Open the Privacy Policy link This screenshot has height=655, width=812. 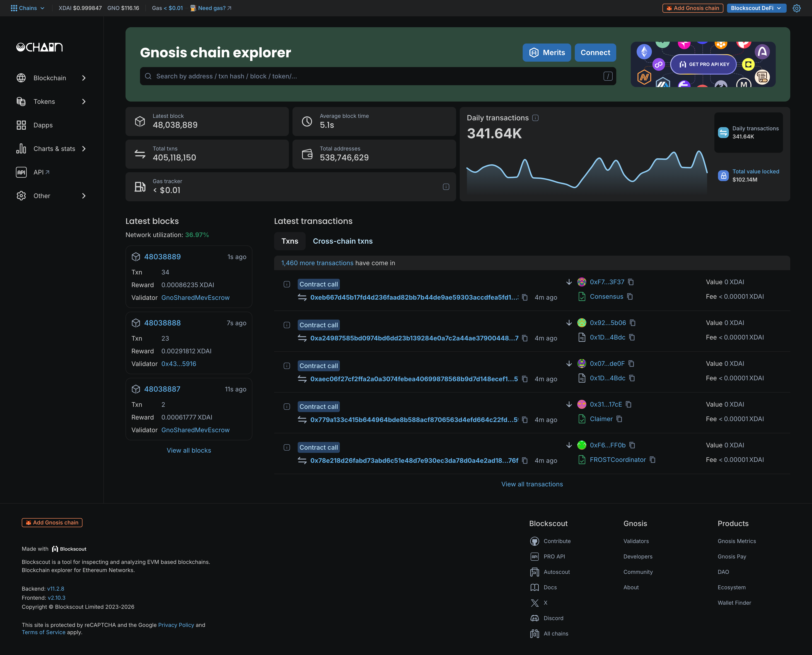[176, 625]
